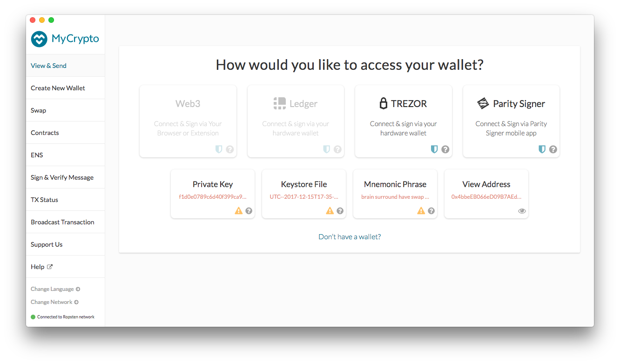Click the warning icon on Keystore File card

click(x=330, y=210)
